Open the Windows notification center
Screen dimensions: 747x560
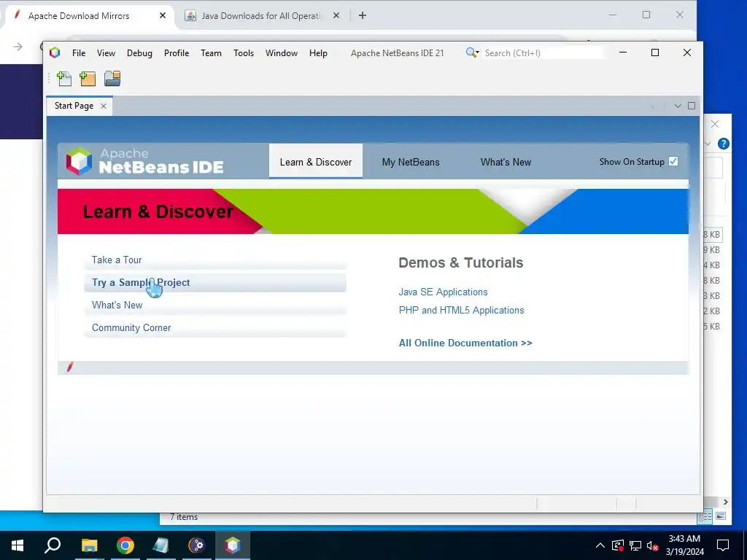tap(723, 545)
